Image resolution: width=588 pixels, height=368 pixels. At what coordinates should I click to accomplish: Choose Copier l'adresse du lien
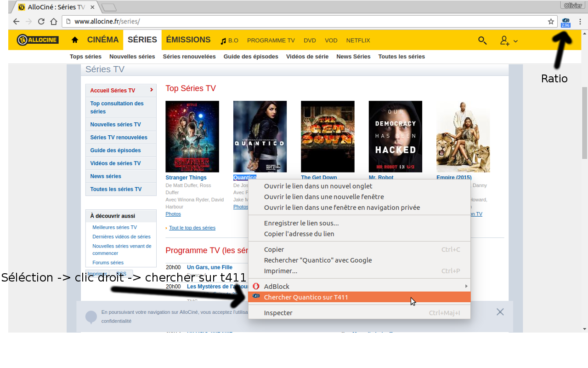tap(299, 234)
